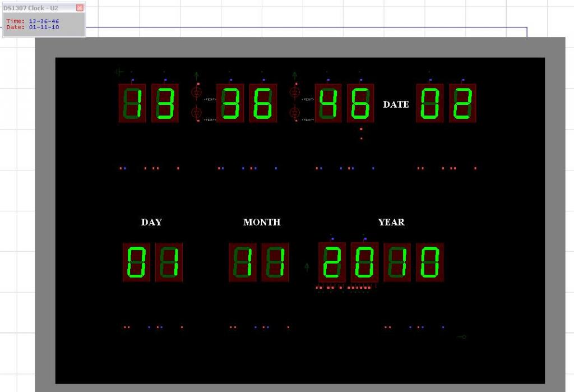The width and height of the screenshot is (574, 392).
Task: Click the power arrow above the hours-minutes colon
Action: coord(197,76)
